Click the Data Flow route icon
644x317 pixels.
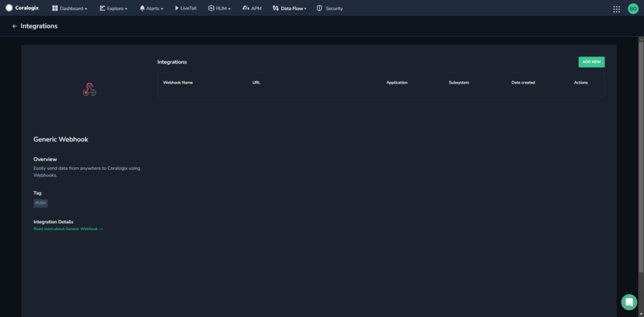click(275, 8)
